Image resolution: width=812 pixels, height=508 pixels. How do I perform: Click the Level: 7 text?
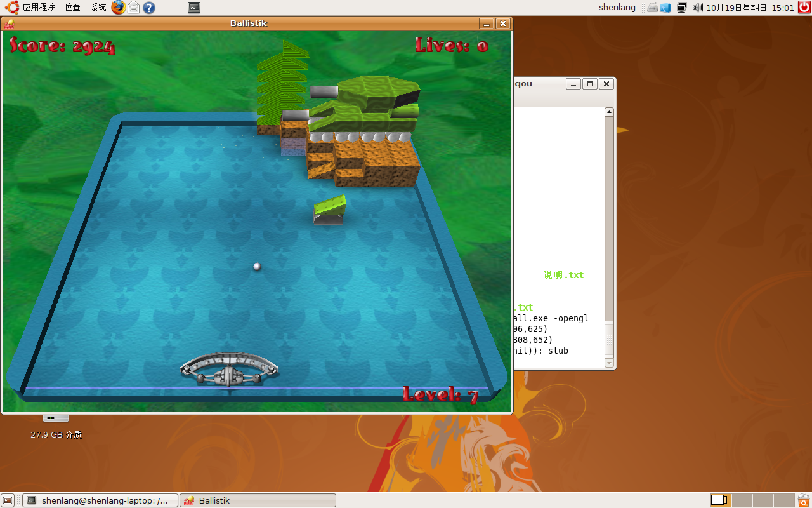[440, 394]
